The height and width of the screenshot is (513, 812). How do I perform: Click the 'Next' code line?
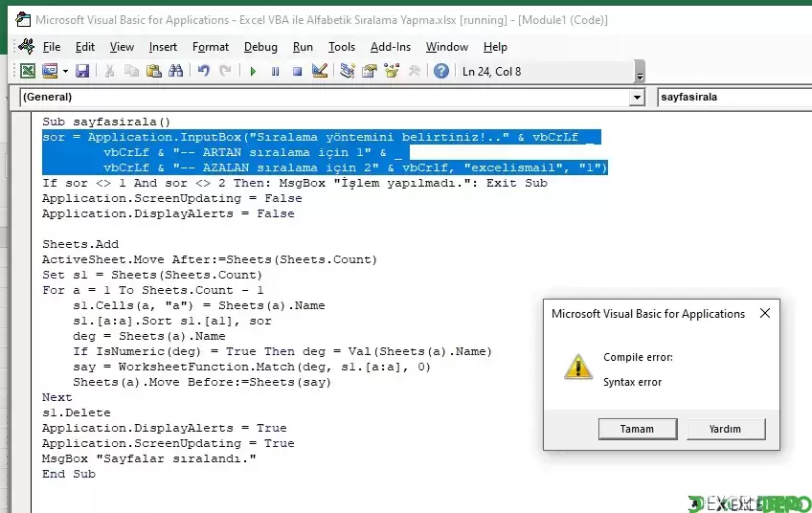(x=56, y=397)
